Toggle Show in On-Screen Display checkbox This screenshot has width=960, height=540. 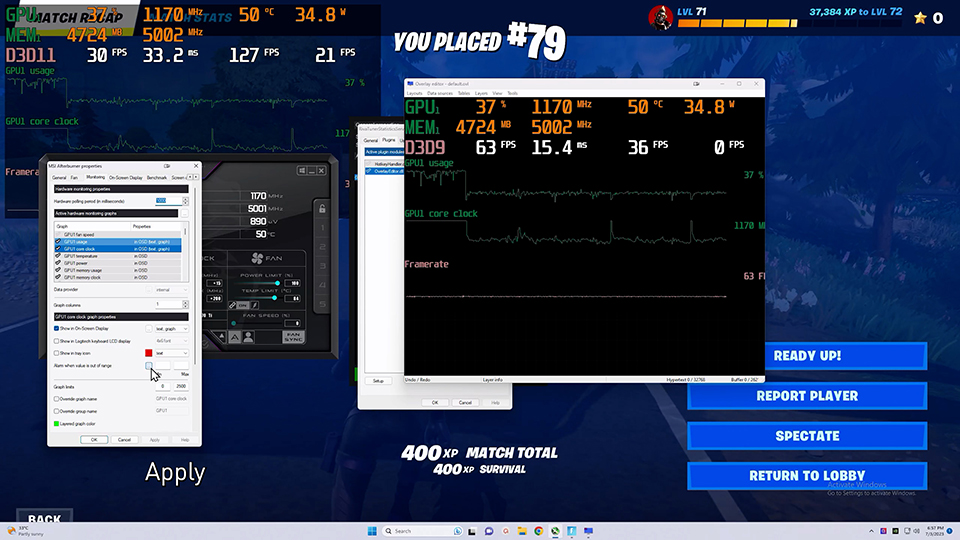click(x=56, y=329)
